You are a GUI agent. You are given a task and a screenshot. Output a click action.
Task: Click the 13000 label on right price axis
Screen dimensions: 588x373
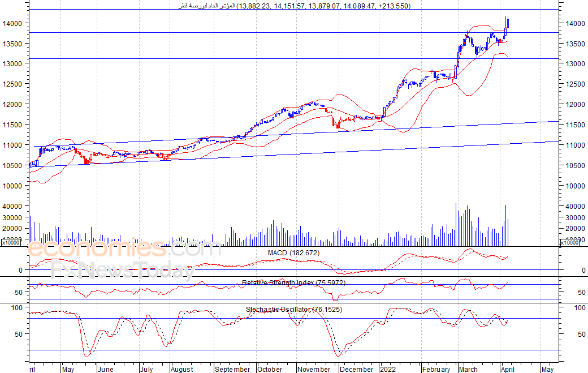coord(575,64)
